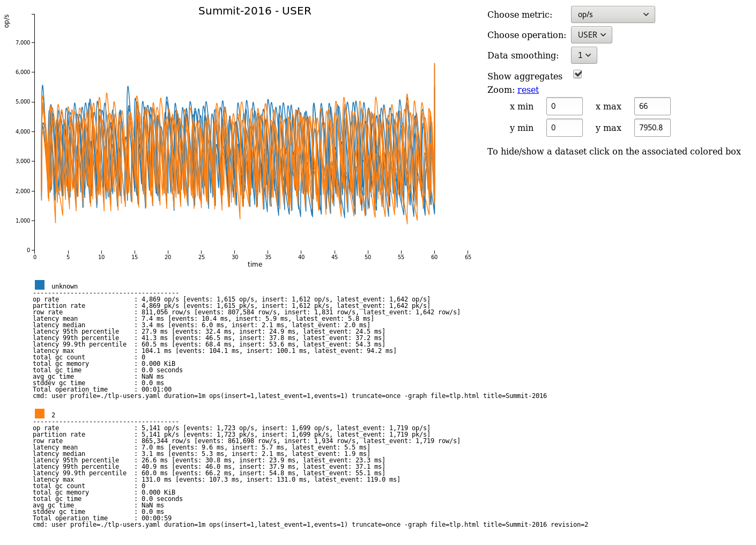Click the reset zoom link

click(x=528, y=90)
